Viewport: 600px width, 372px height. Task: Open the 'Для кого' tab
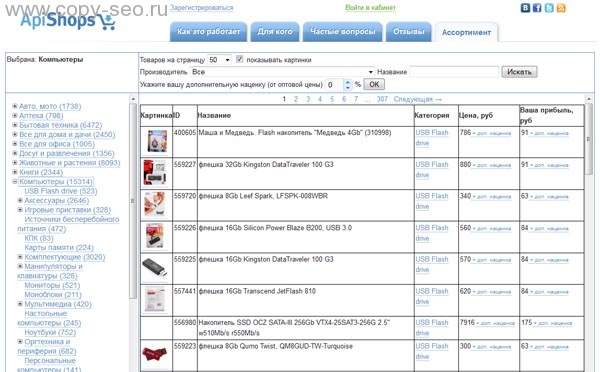[275, 31]
